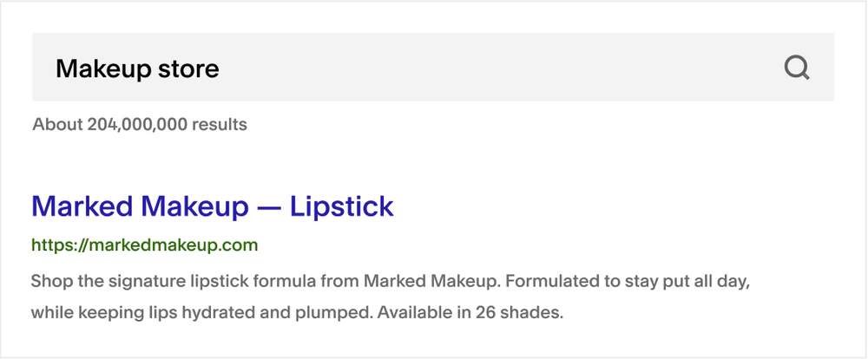Click the magnifying glass search icon
Image resolution: width=868 pixels, height=359 pixels.
point(797,69)
